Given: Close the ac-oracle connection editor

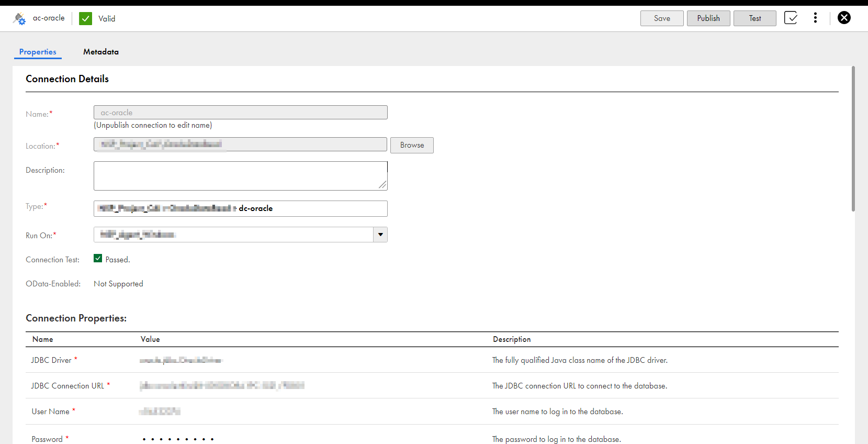Looking at the screenshot, I should 844,18.
